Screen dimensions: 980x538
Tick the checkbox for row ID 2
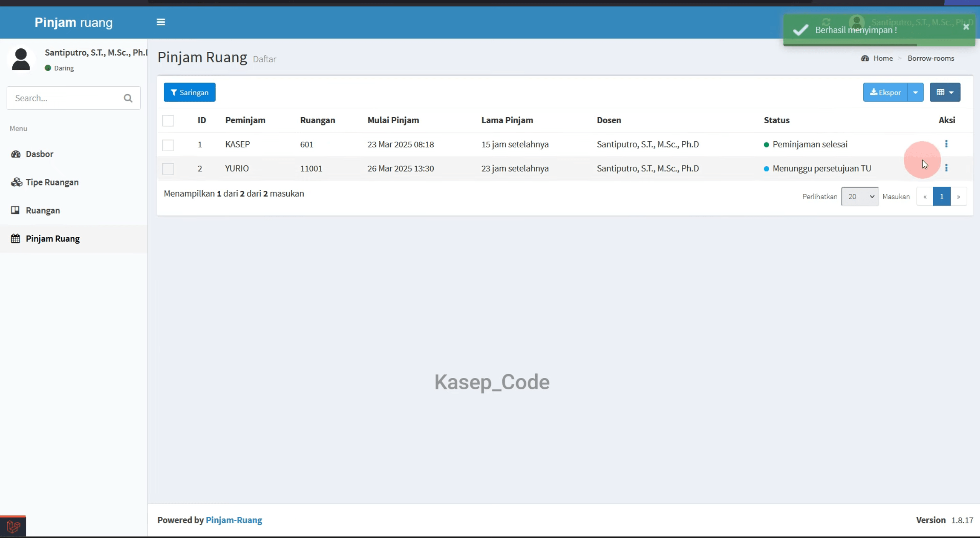coord(168,169)
